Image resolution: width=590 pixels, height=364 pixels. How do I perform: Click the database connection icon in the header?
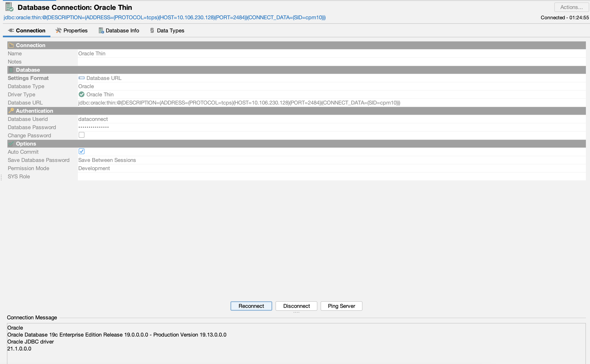coord(10,7)
